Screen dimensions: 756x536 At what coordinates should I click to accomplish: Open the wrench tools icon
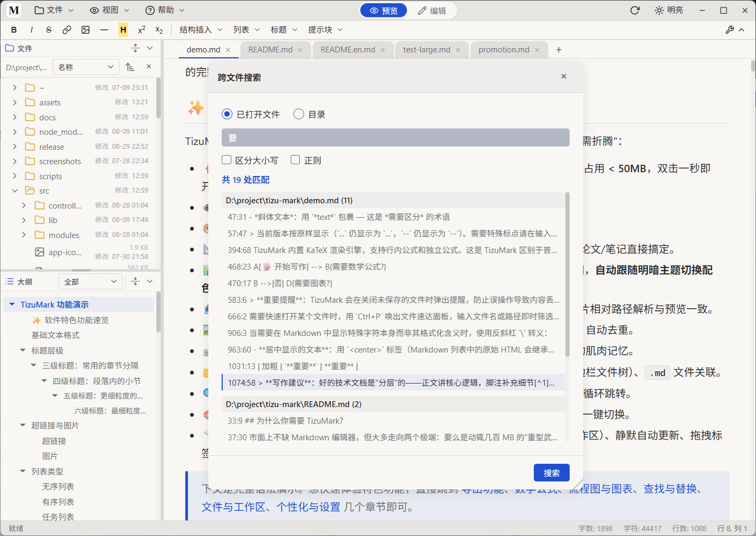[730, 30]
